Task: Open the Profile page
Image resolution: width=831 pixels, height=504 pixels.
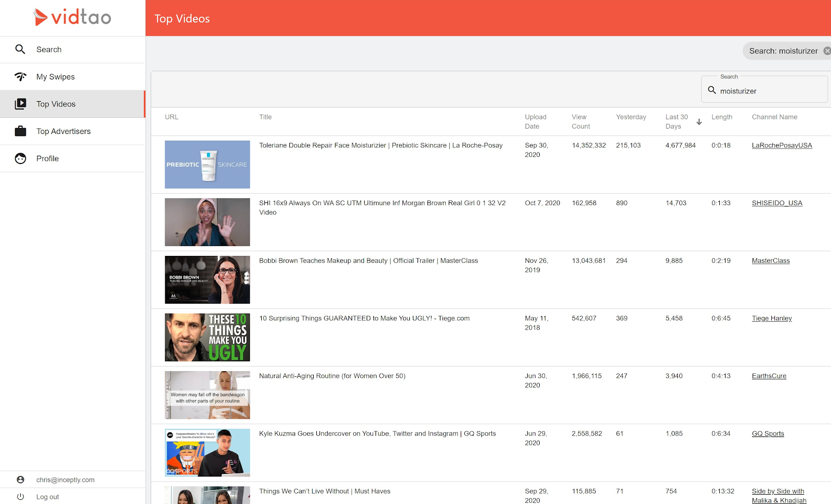Action: point(73,158)
